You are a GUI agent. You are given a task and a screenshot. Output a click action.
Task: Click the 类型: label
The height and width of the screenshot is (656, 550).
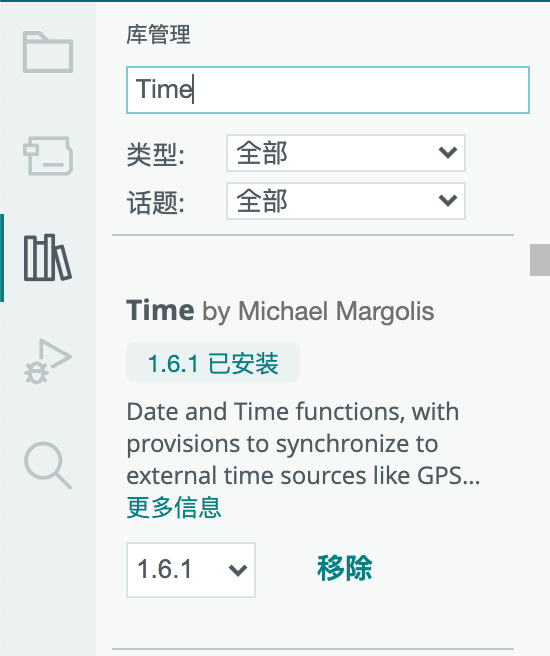pyautogui.click(x=156, y=154)
